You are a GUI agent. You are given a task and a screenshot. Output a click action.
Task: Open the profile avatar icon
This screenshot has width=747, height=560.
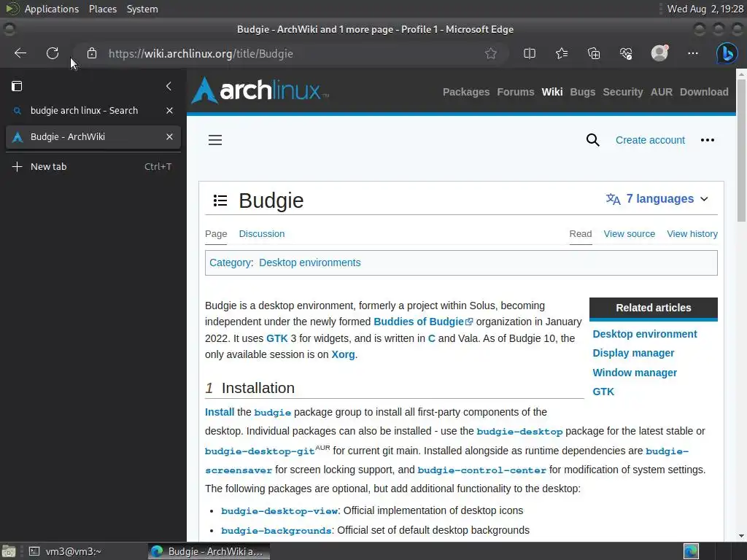[659, 52]
